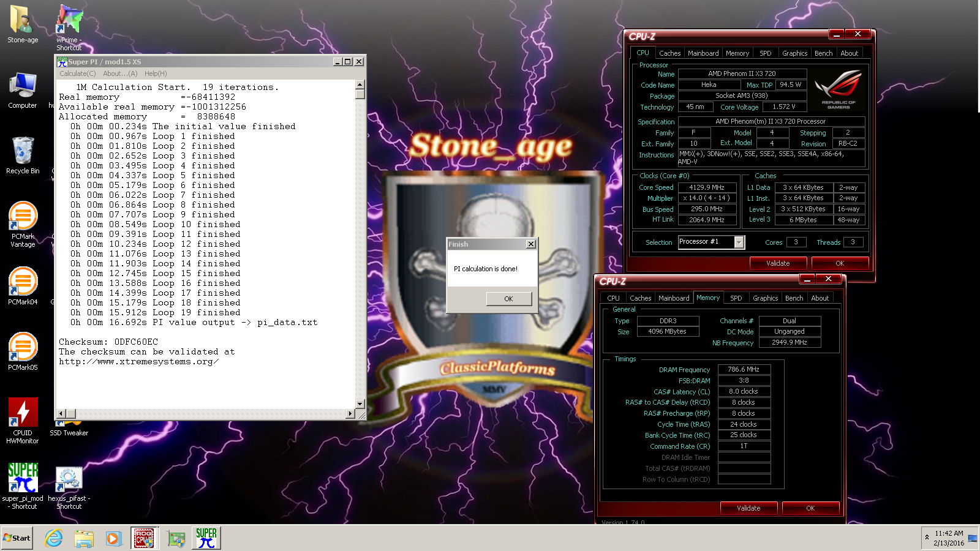Screen dimensions: 980x551
Task: Click the network map taskbar icon
Action: tap(176, 539)
